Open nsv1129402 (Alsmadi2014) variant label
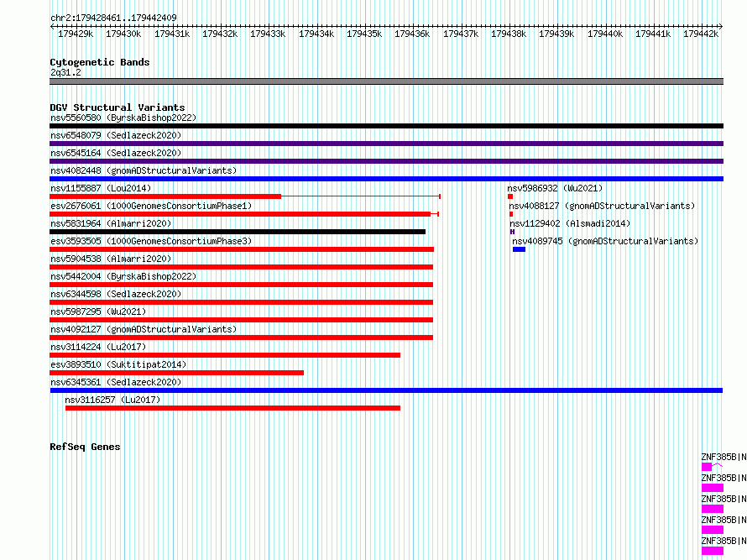 point(570,223)
